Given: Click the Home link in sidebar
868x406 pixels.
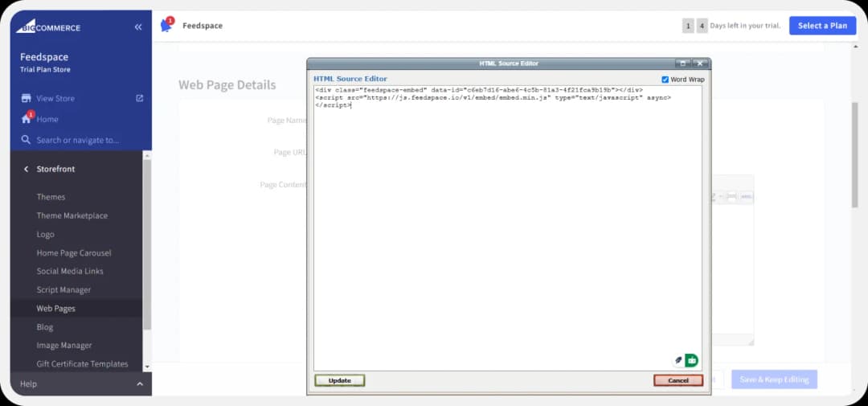Looking at the screenshot, I should [x=47, y=118].
